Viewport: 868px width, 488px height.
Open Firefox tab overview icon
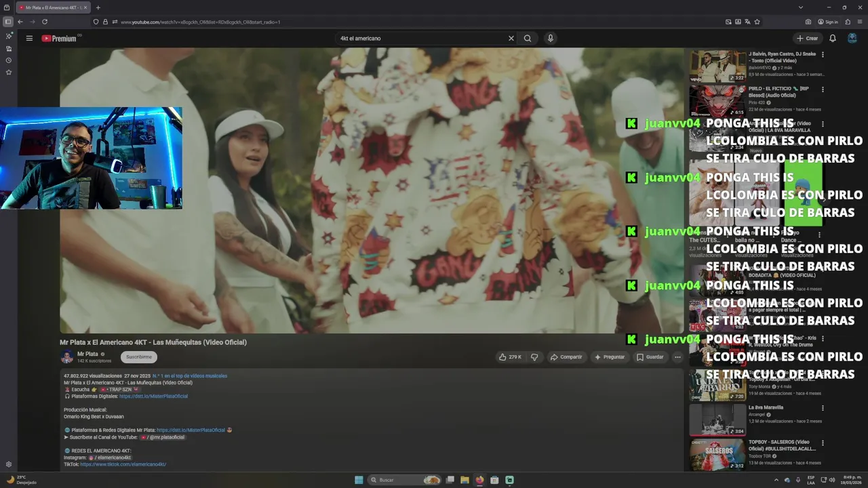click(8, 7)
